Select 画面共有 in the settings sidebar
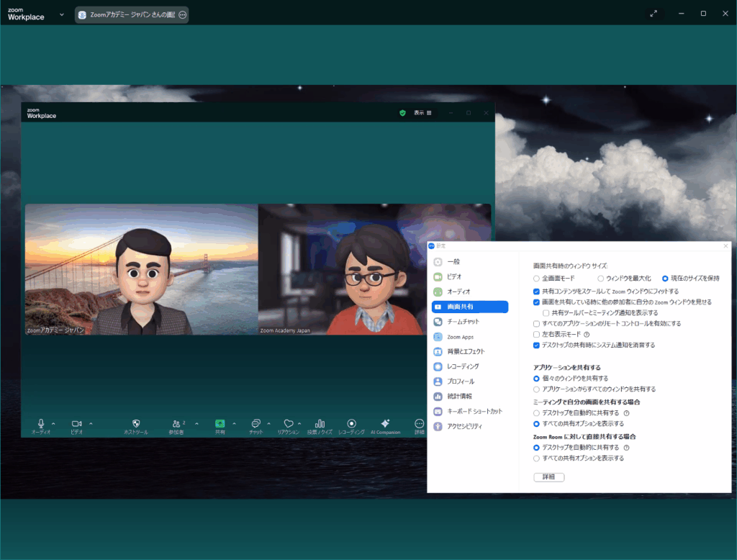This screenshot has height=560, width=737. [469, 307]
